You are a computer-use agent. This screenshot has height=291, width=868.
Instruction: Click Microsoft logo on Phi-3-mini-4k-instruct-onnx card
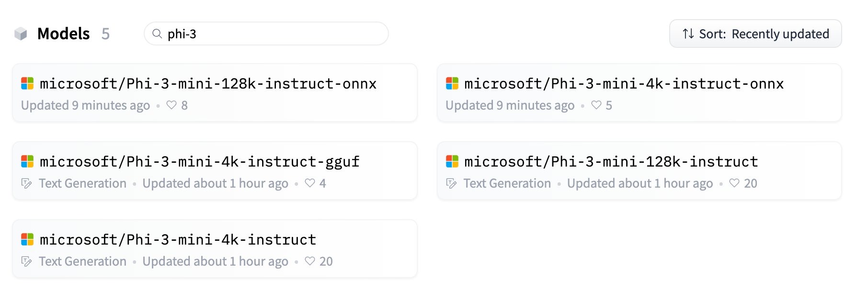point(452,84)
